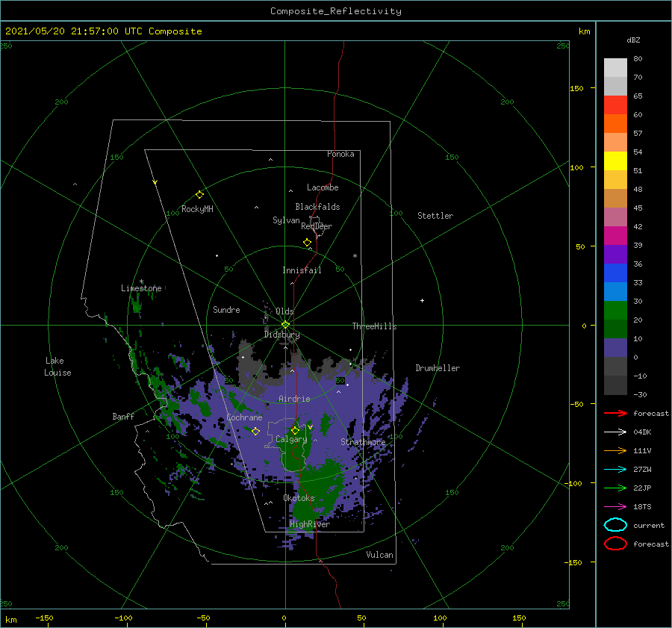Image resolution: width=672 pixels, height=628 pixels.
Task: Click the Stettler label
Action: click(435, 216)
